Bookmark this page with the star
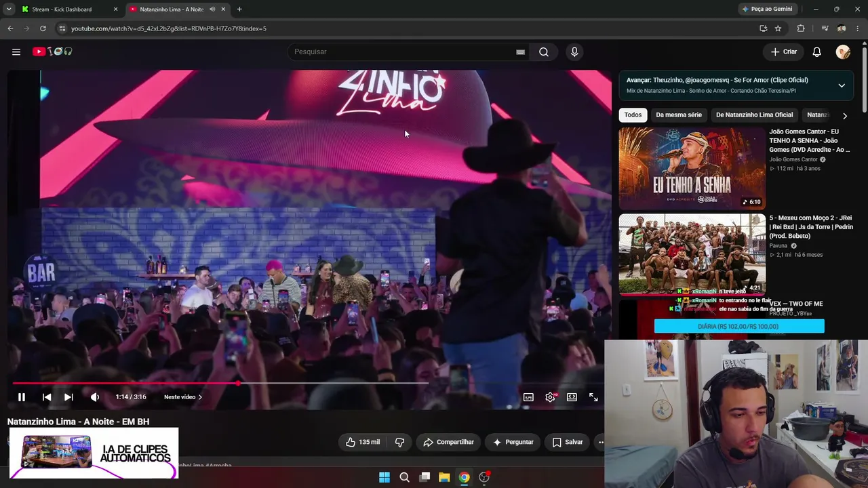Screen dimensions: 868x488 coord(778,28)
